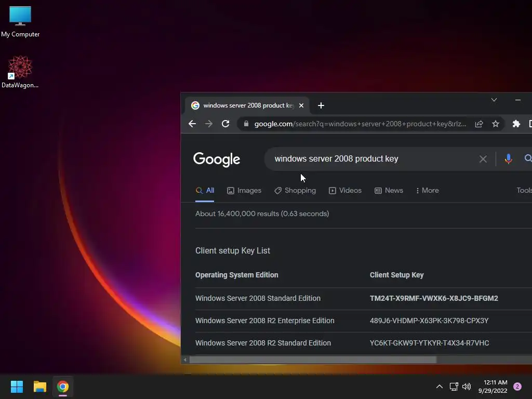532x399 pixels.
Task: Open Chrome tab search chevron
Action: [494, 100]
